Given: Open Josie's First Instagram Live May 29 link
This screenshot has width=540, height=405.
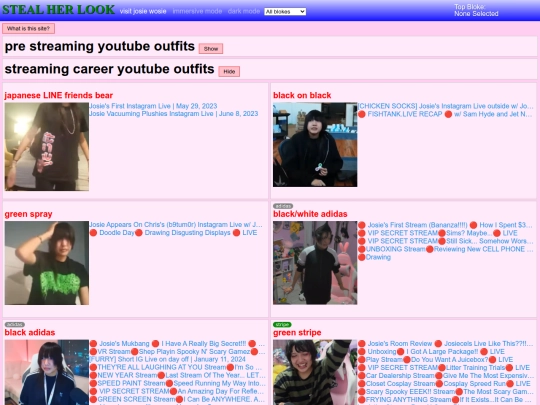Looking at the screenshot, I should (x=153, y=106).
